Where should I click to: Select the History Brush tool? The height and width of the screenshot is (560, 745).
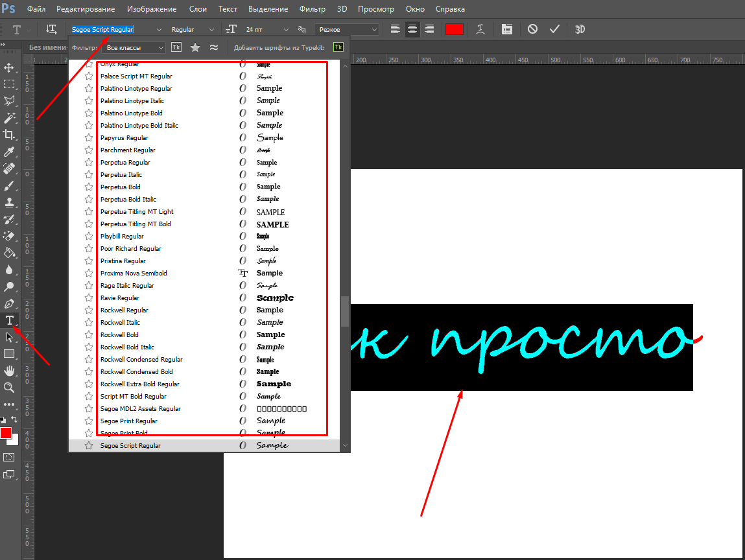[9, 219]
